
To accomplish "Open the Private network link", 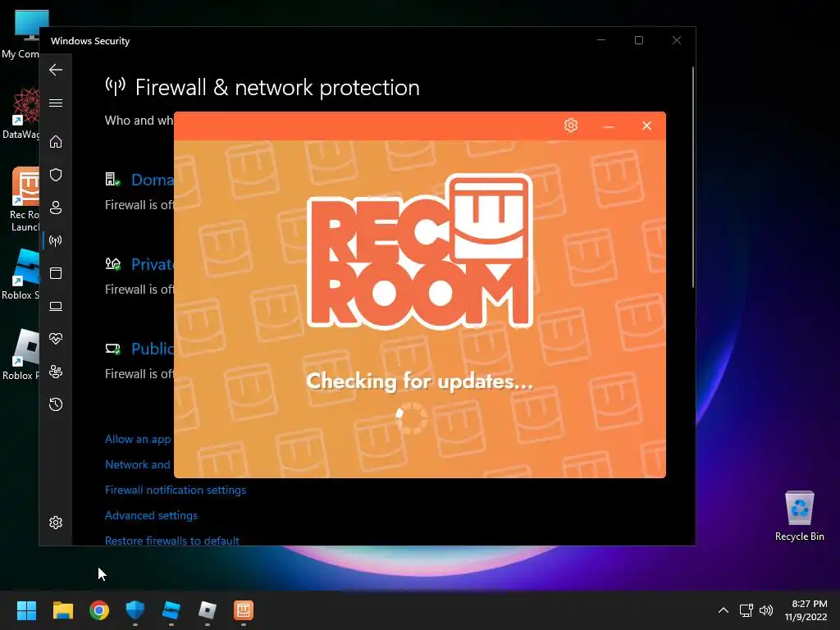I will tap(153, 264).
